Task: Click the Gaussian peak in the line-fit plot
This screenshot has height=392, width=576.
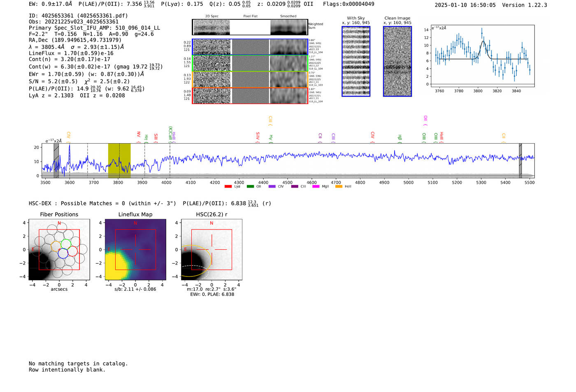Action: tap(484, 42)
